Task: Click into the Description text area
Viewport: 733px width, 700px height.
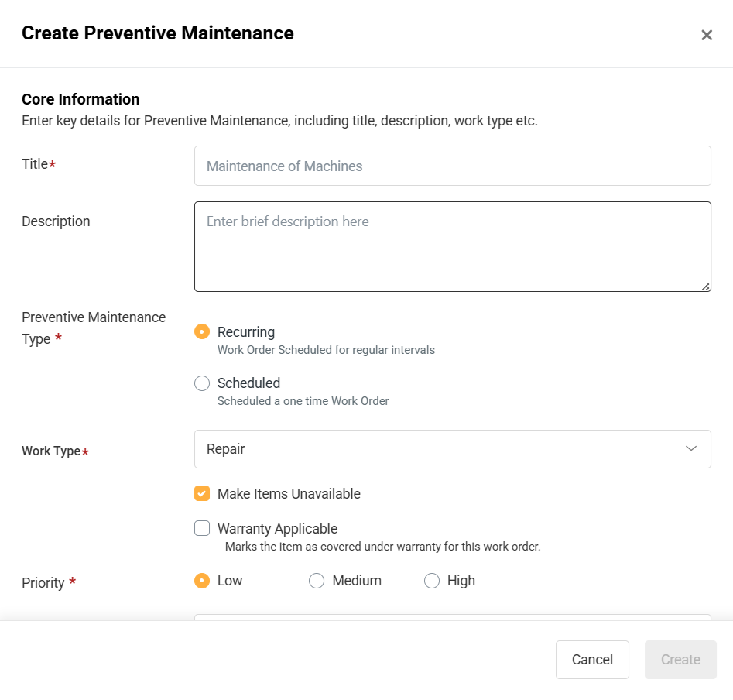Action: coord(452,246)
